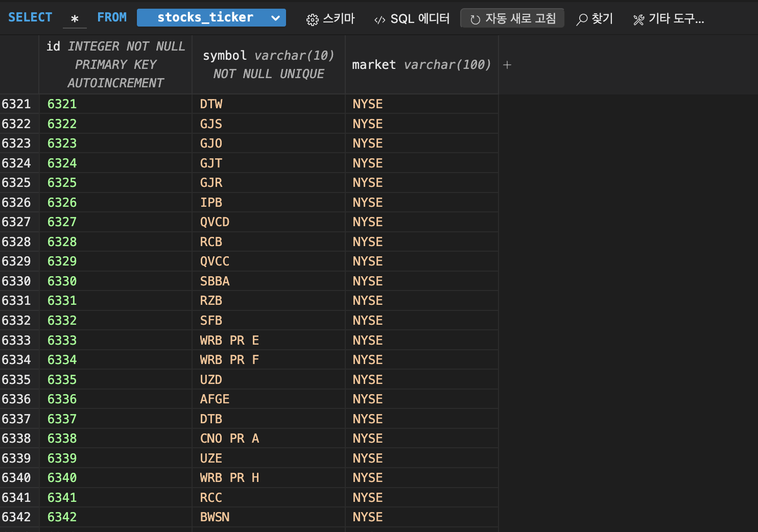Click the WRB PR F symbol cell

[x=269, y=360]
